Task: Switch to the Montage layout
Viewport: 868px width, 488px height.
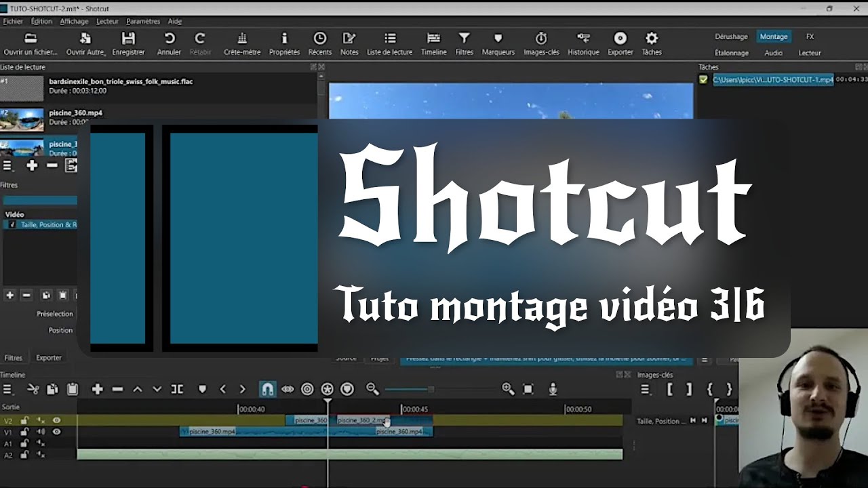Action: coord(773,37)
